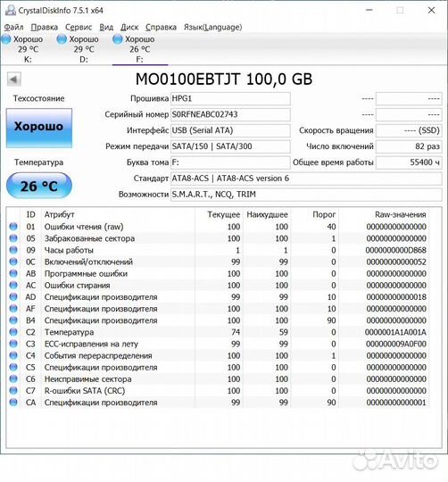Screen dimensions: 448x482
Task: Click status orb for attribute AC row
Action: 13,285
